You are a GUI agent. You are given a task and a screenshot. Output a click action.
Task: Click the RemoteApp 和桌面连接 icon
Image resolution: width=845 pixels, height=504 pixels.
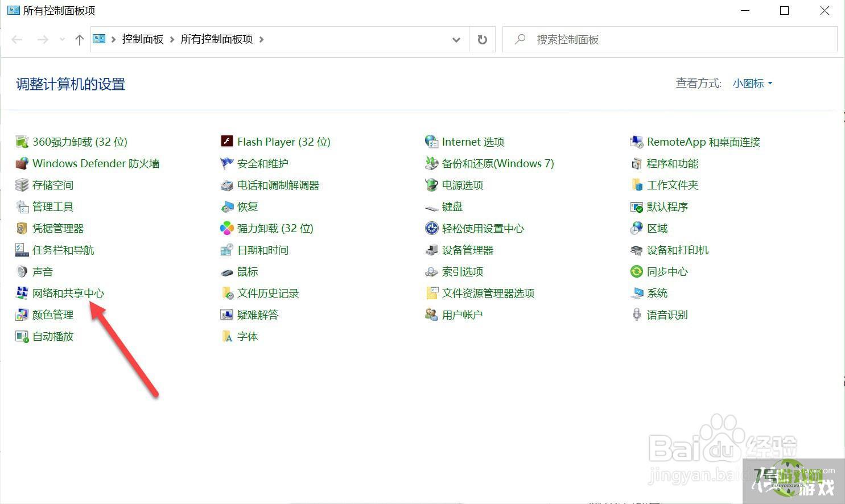[x=636, y=142]
